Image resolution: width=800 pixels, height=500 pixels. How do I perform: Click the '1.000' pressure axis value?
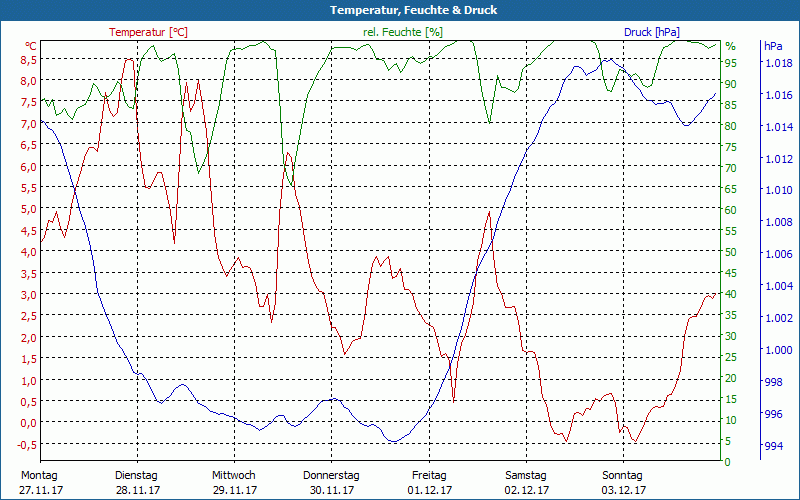pos(779,350)
